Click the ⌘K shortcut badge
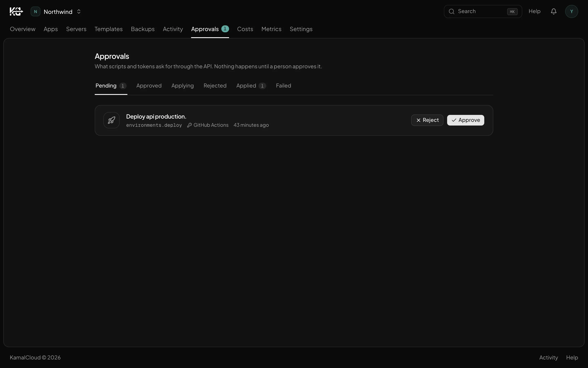 click(x=512, y=12)
